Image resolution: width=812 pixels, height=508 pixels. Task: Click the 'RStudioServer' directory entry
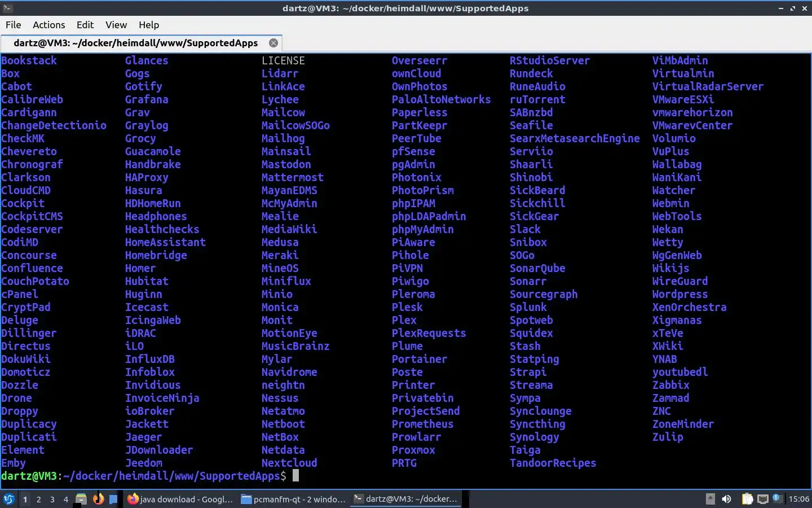(x=550, y=60)
